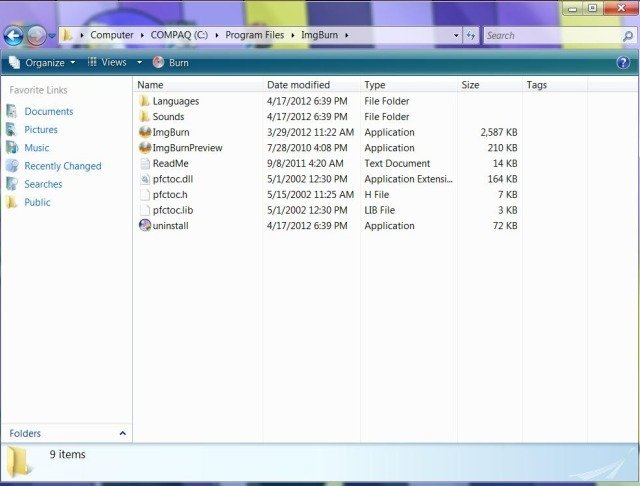Click the folder icon in address bar

click(x=67, y=35)
